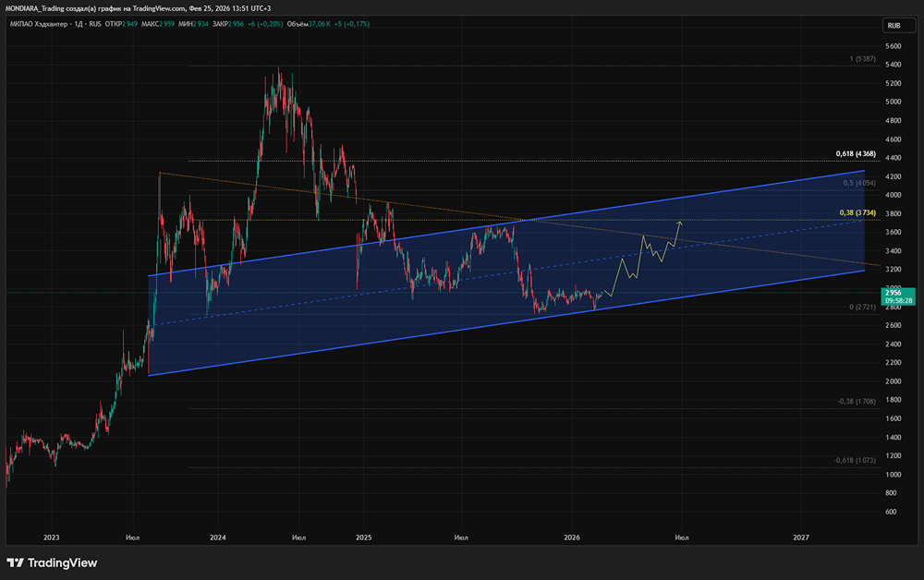The width and height of the screenshot is (924, 580).
Task: Click the 09:58:28 bar countdown timer
Action: pos(898,301)
